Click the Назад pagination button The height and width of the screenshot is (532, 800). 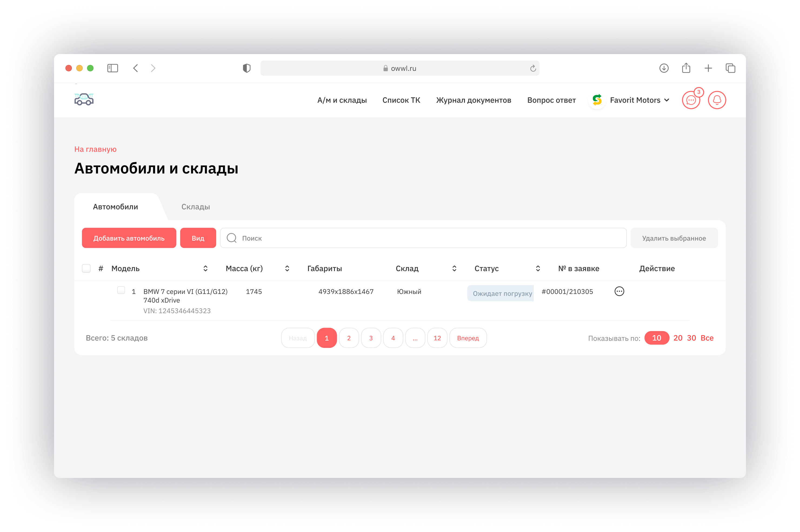point(298,338)
